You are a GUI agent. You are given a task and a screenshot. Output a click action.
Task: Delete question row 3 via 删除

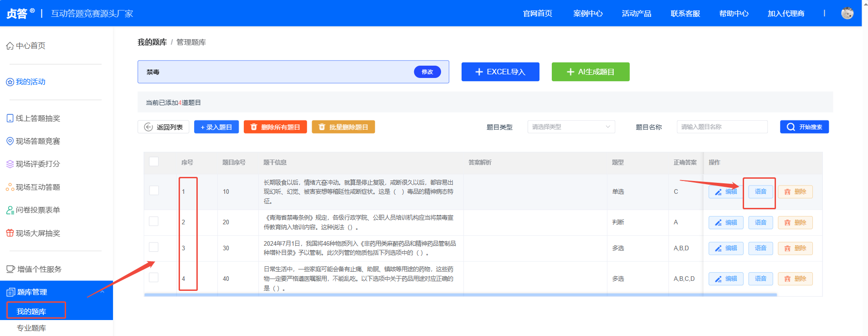point(795,248)
